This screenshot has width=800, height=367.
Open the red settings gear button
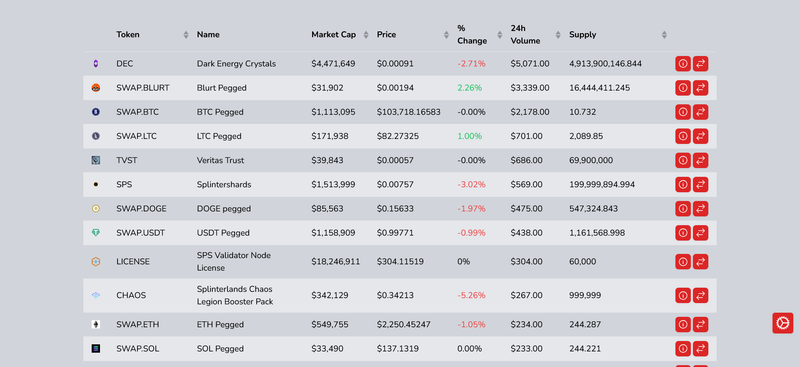tap(783, 323)
